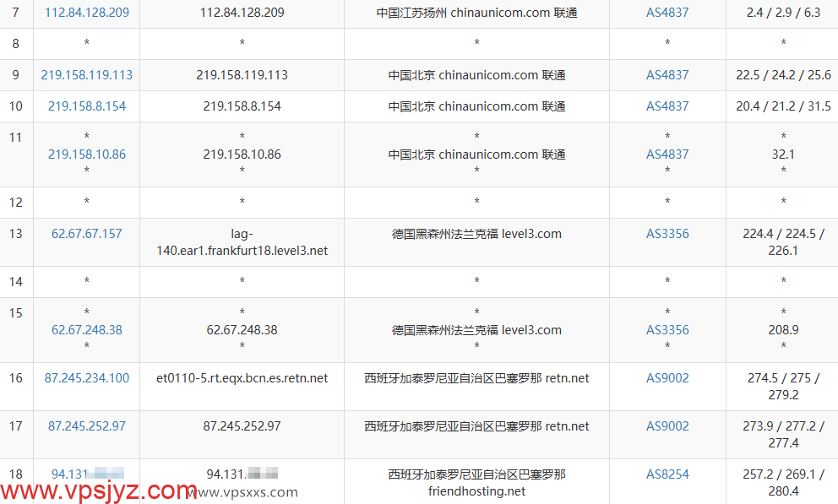The height and width of the screenshot is (504, 838).
Task: Open AS3356 link in hop 15 row
Action: click(667, 330)
